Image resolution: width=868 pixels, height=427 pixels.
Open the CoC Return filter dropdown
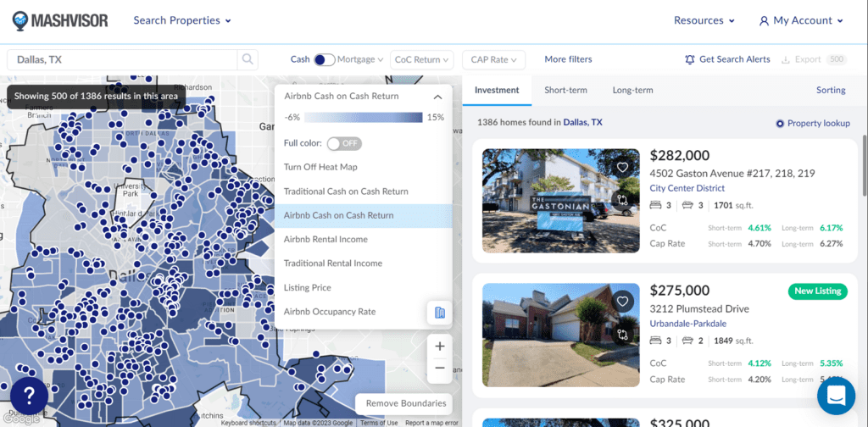pyautogui.click(x=422, y=59)
